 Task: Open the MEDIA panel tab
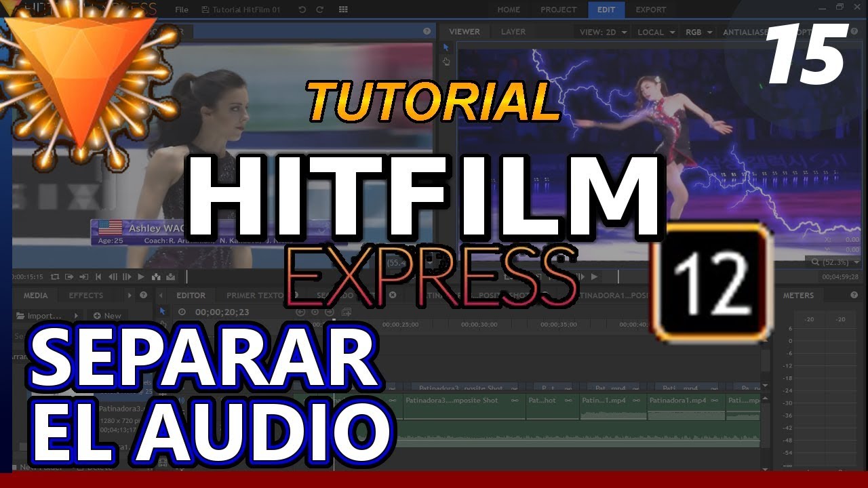[36, 296]
